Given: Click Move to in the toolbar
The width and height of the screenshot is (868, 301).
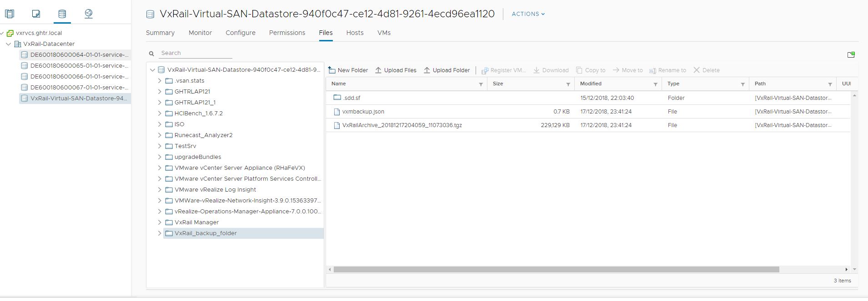Looking at the screenshot, I should click(627, 70).
